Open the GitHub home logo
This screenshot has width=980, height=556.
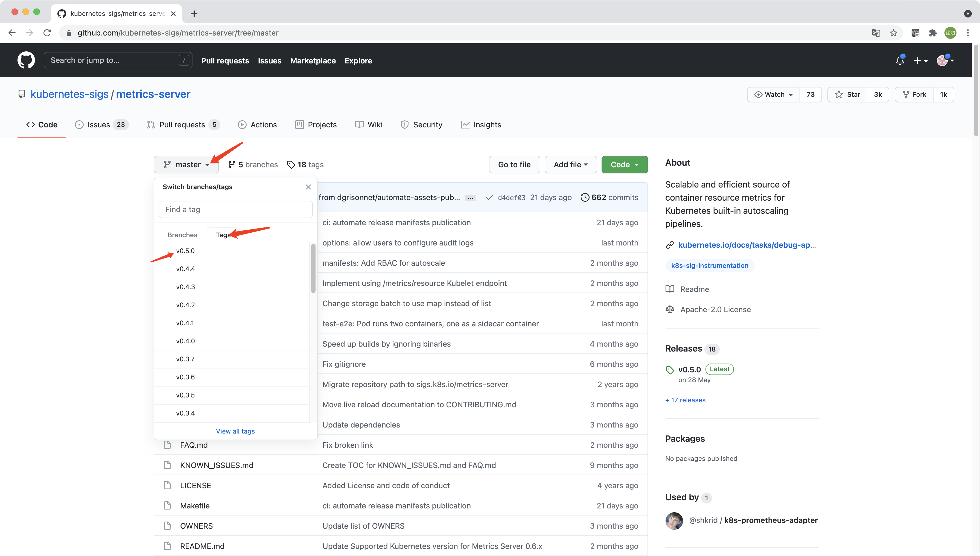(x=26, y=60)
